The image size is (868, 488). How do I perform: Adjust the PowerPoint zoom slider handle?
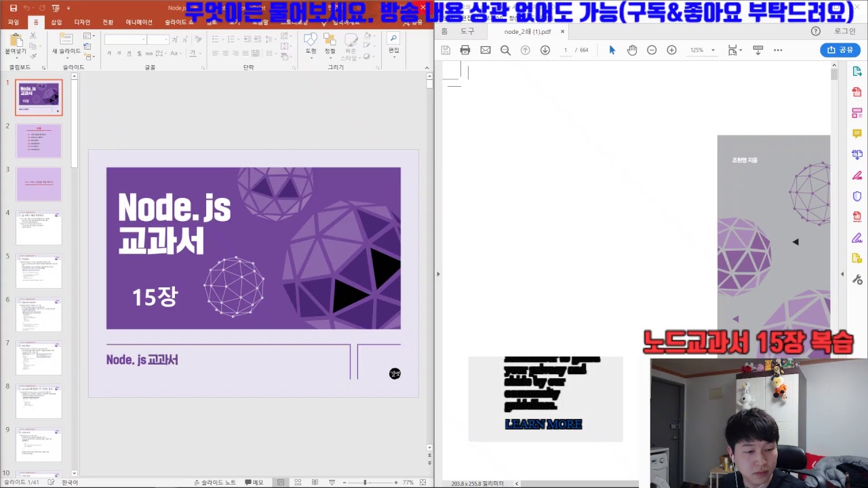365,482
